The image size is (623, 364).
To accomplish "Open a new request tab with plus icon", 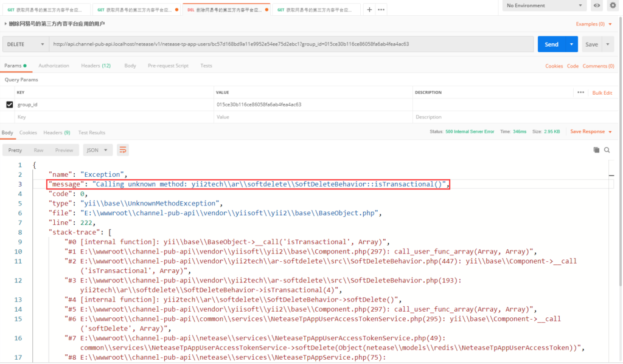I will pos(369,10).
